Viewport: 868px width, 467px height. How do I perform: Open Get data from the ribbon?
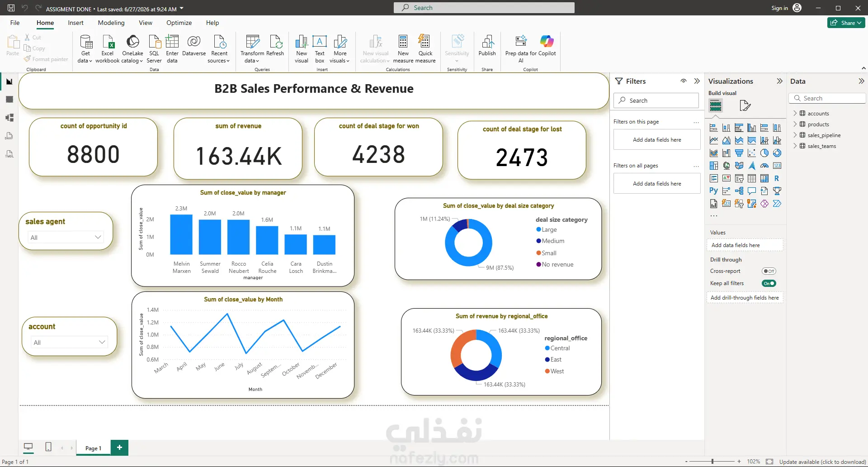85,48
